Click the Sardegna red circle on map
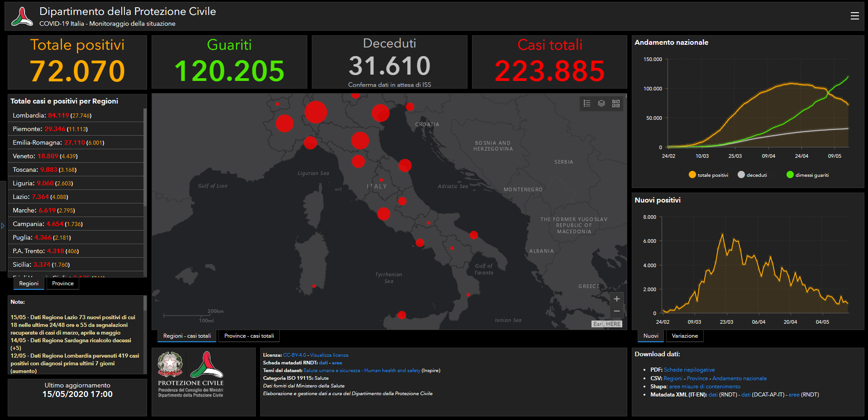This screenshot has width=868, height=420. pyautogui.click(x=314, y=286)
